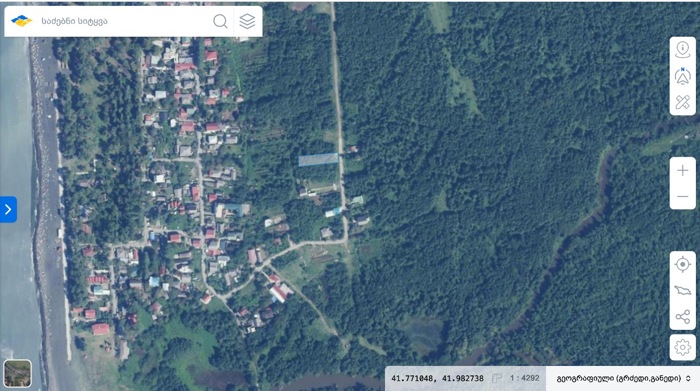
Task: Reset map orientation with north compass
Action: [683, 76]
